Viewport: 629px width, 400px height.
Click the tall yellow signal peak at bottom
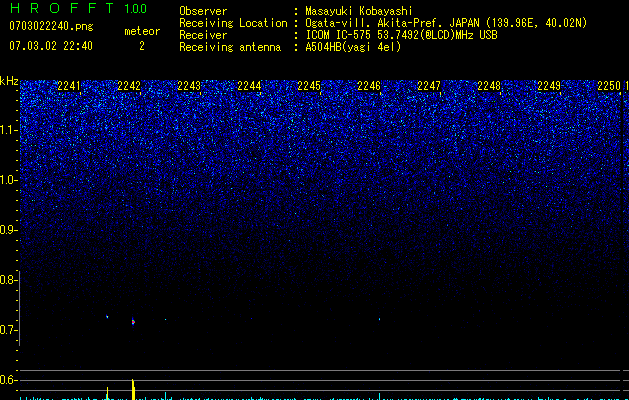[133, 389]
